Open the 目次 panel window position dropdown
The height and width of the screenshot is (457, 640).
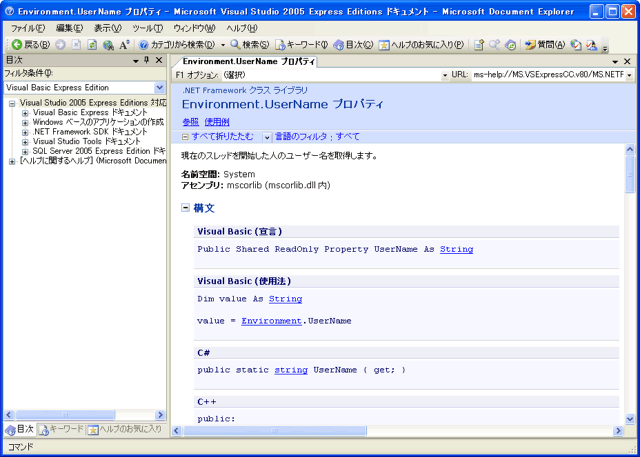pyautogui.click(x=136, y=61)
